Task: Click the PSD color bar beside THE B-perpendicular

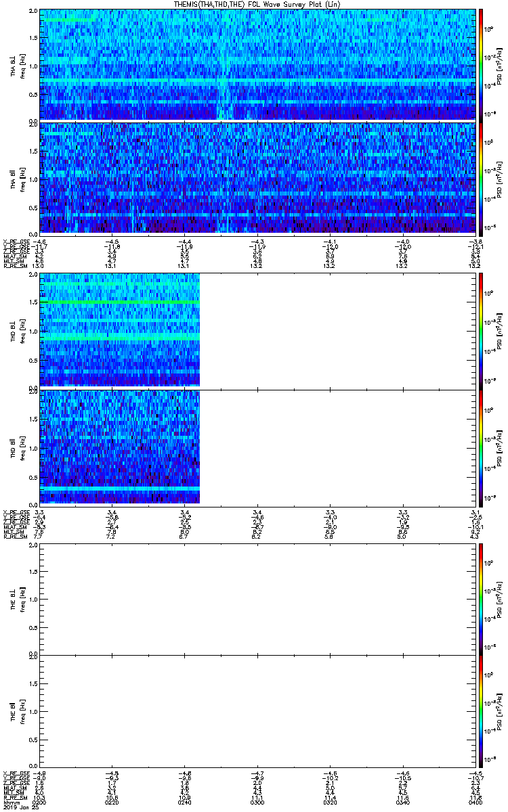Action: pos(481,599)
